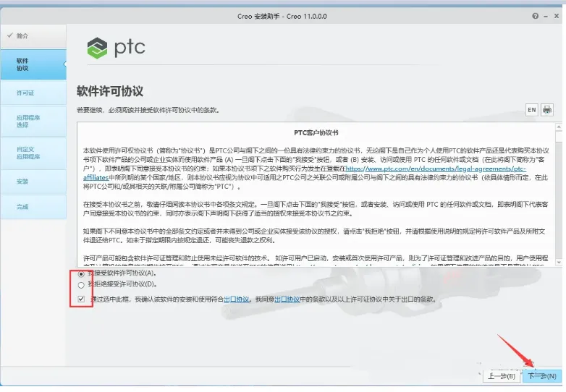
Task: Go to the 安装 sidebar step
Action: [33, 182]
